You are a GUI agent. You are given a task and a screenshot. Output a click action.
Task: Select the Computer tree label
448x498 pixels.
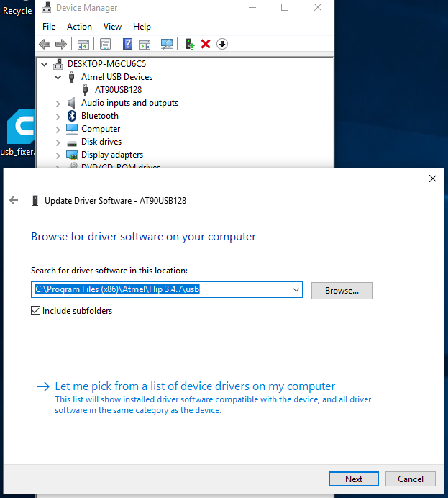click(101, 129)
